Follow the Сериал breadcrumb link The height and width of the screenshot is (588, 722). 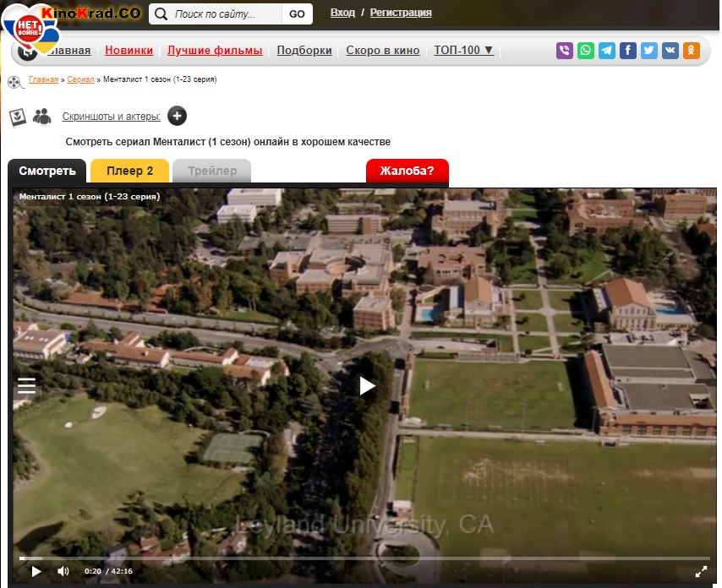pyautogui.click(x=80, y=79)
